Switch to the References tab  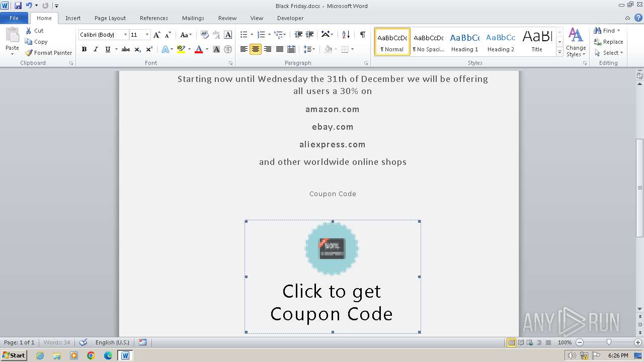(x=154, y=18)
